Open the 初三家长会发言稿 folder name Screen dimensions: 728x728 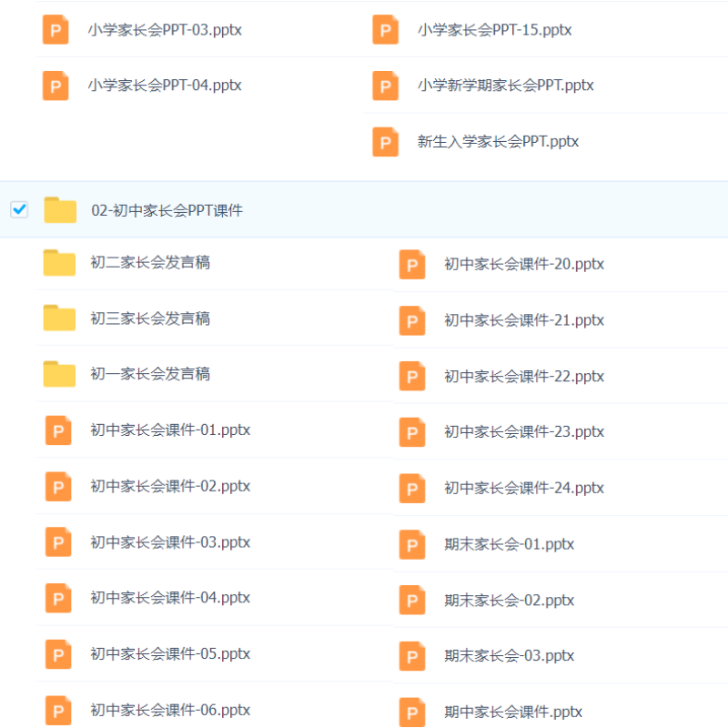tap(150, 318)
